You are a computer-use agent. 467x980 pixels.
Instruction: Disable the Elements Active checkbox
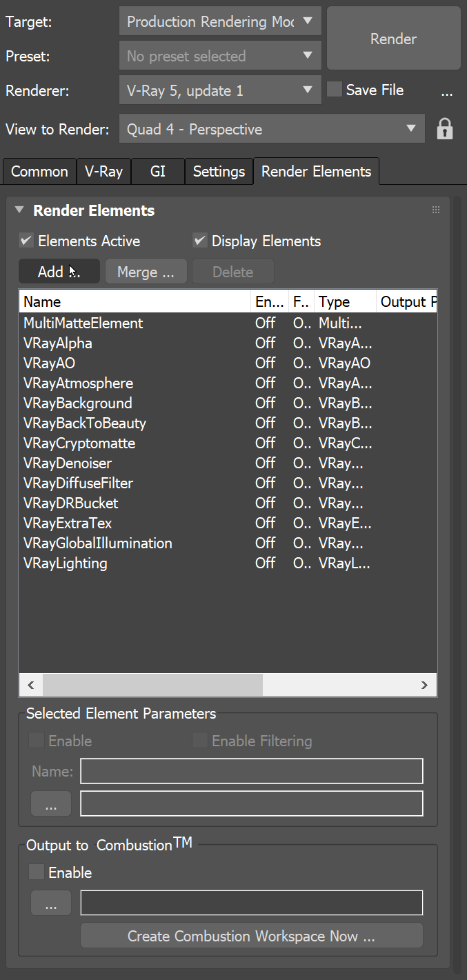(26, 241)
